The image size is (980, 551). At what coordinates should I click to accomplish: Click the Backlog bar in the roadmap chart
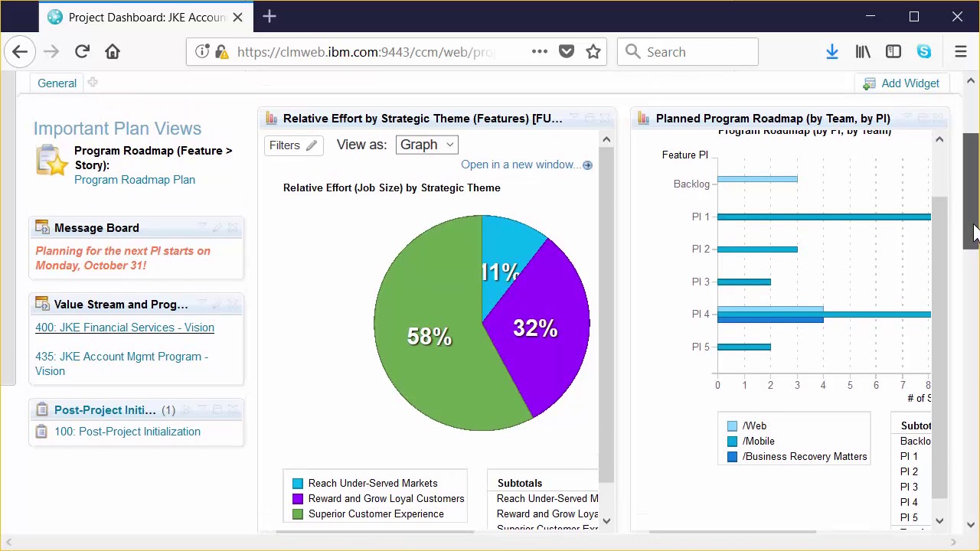click(x=757, y=179)
